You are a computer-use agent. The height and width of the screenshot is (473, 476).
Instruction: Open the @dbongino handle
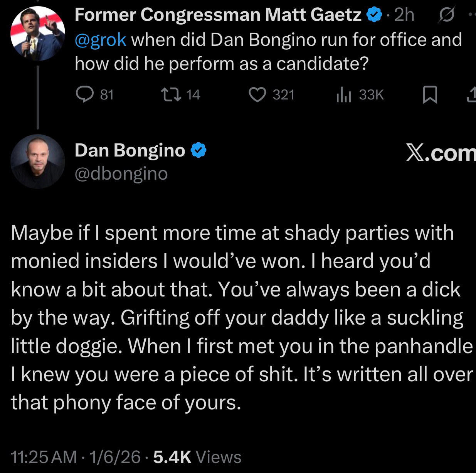click(x=121, y=174)
